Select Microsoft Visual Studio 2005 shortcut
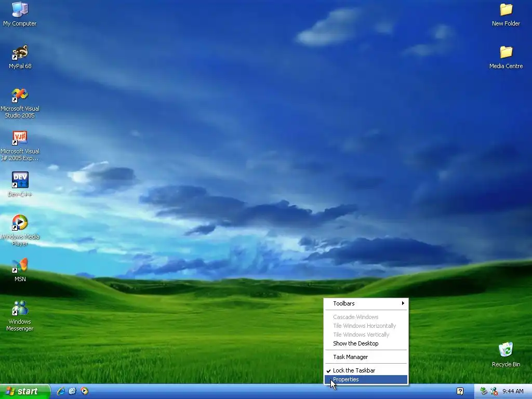This screenshot has width=532, height=399. pos(20,103)
